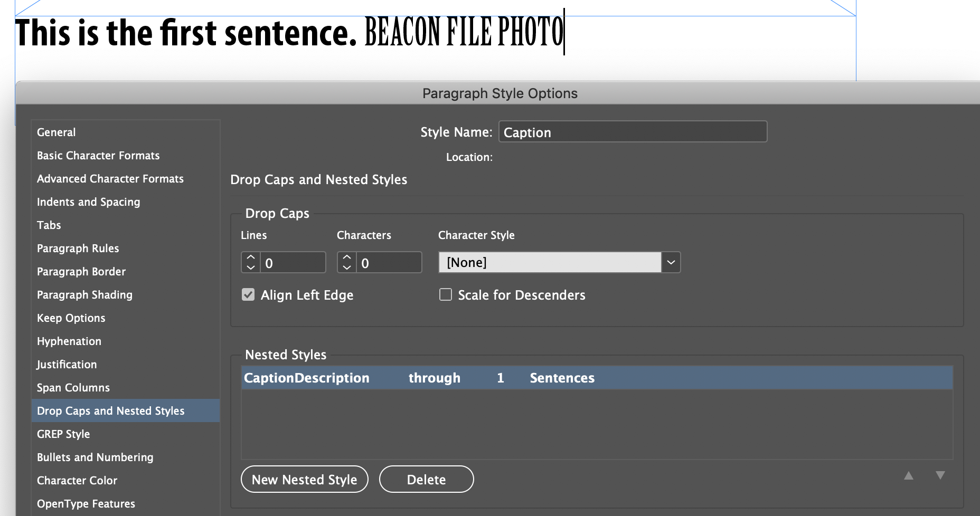980x516 pixels.
Task: Select the CaptionDescription nested style row
Action: coord(306,378)
